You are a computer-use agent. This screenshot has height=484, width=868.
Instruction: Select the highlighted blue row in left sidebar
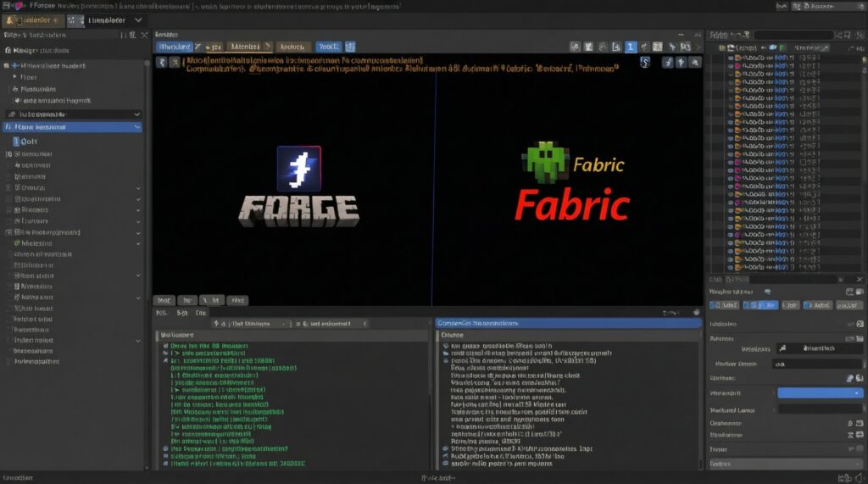[72, 127]
